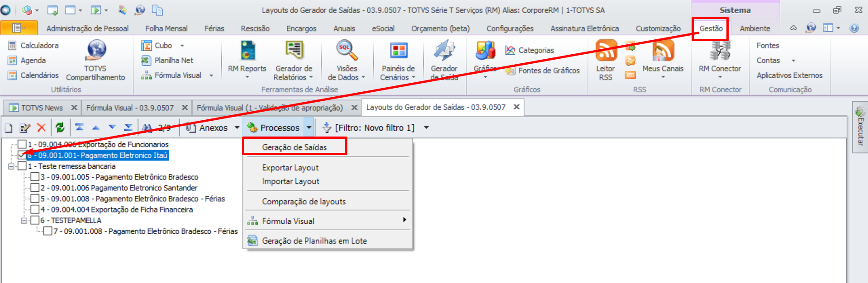
Task: Expand Fórmula Visual ribbon dropdown arrow
Action: (211, 75)
